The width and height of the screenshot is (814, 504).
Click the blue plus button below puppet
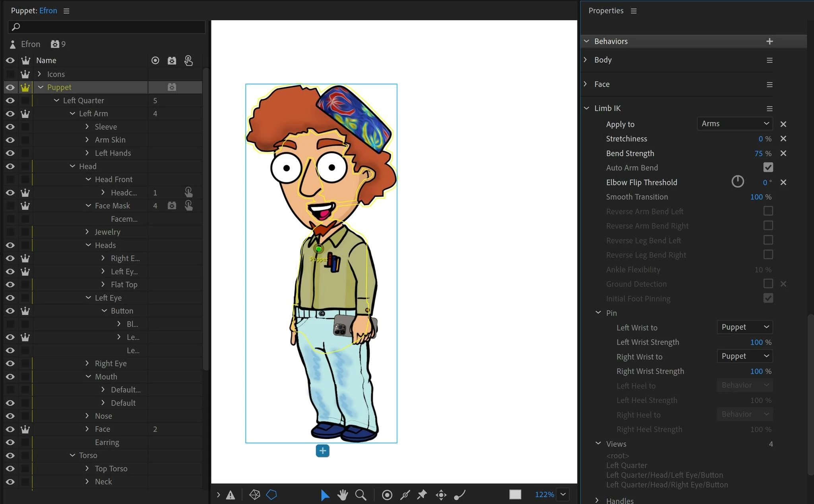tap(322, 451)
